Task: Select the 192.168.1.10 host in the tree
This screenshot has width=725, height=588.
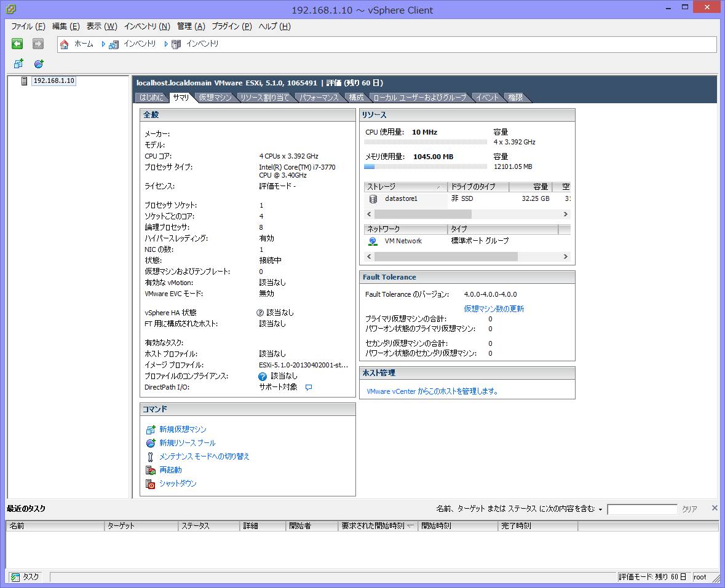Action: [53, 80]
